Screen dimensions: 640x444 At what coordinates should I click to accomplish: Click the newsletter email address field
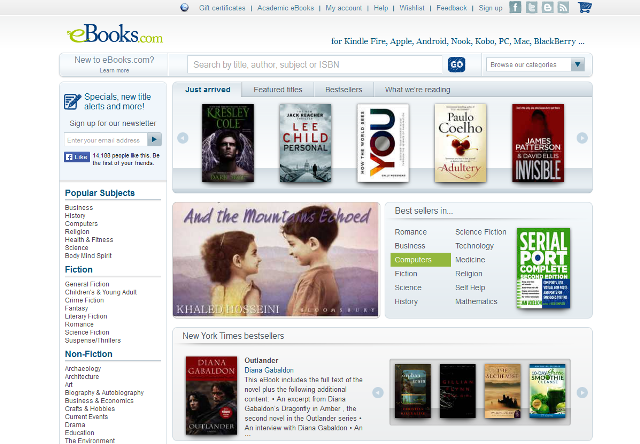[105, 140]
